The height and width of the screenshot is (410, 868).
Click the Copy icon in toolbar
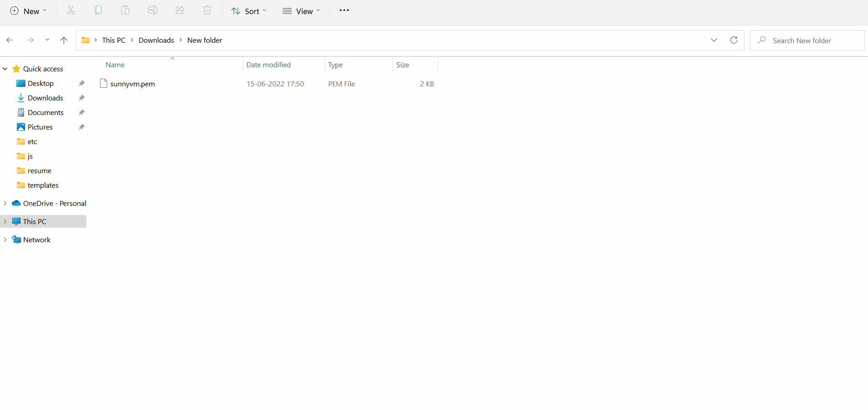click(x=98, y=10)
